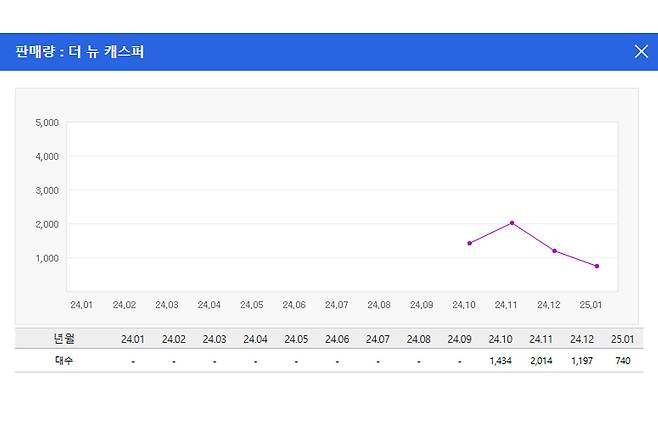This screenshot has height=438, width=658.
Task: Click the 24.10 data point on chart
Action: pos(470,243)
